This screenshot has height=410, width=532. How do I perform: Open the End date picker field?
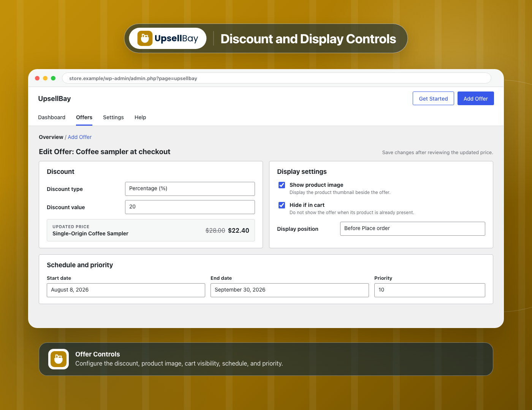(290, 290)
